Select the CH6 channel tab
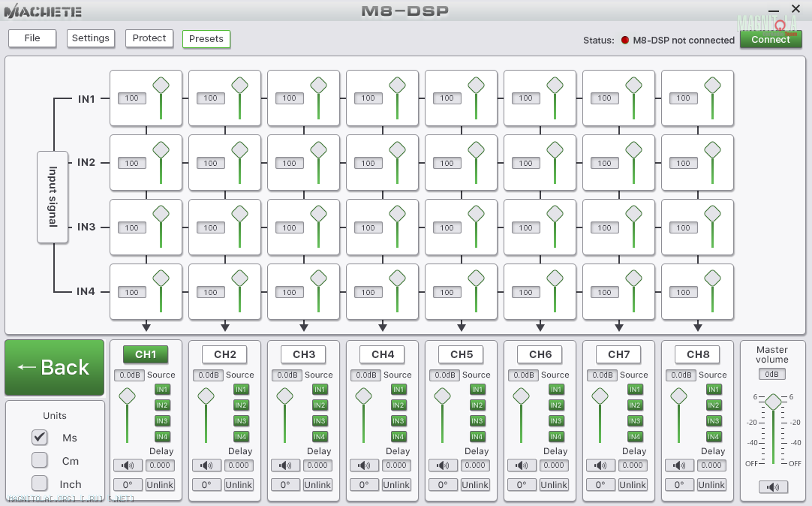Image resolution: width=812 pixels, height=506 pixels. coord(540,355)
